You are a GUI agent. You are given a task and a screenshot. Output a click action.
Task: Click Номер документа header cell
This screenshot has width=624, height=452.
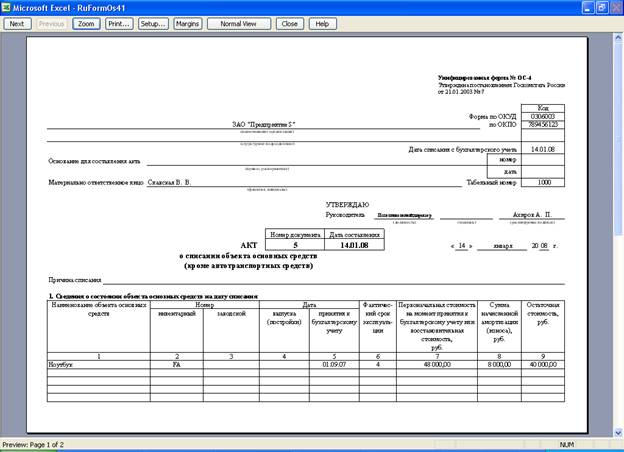[x=295, y=235]
